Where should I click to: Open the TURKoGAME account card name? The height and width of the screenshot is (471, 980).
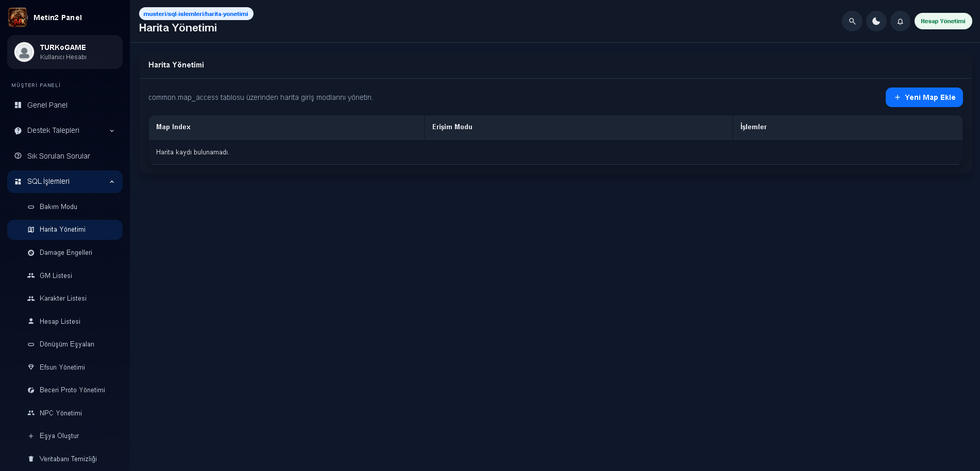point(63,47)
